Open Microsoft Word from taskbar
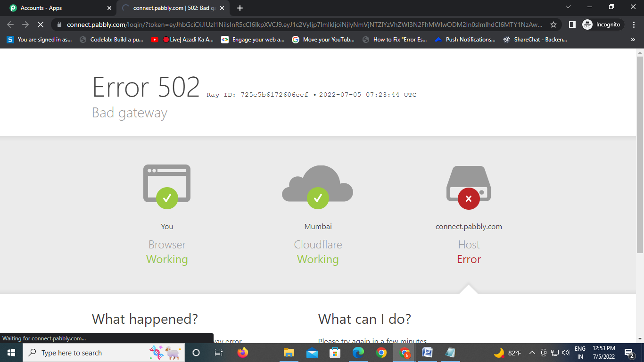 coord(428,353)
